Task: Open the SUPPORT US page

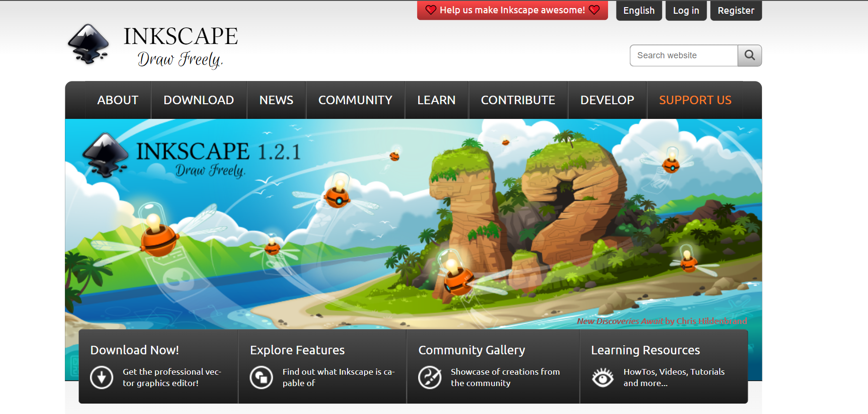Action: (695, 100)
